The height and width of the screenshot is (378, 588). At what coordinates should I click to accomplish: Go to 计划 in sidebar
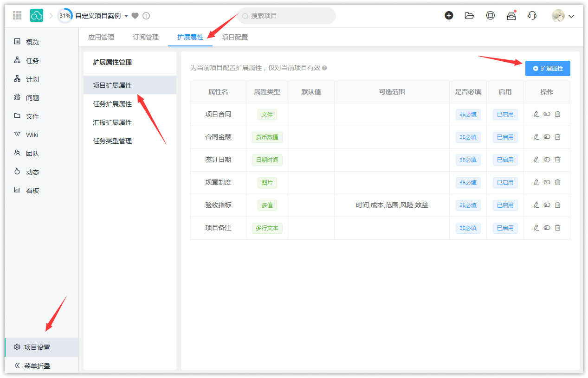tap(41, 79)
